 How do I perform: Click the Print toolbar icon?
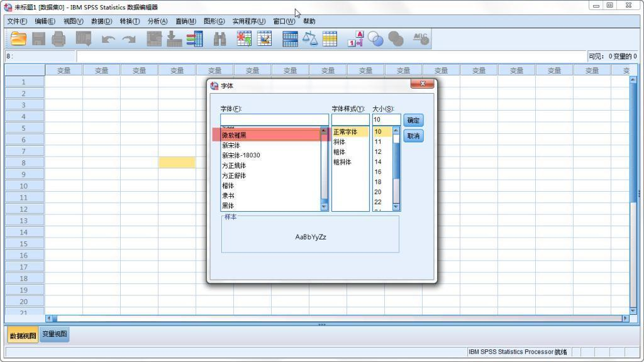pyautogui.click(x=58, y=39)
